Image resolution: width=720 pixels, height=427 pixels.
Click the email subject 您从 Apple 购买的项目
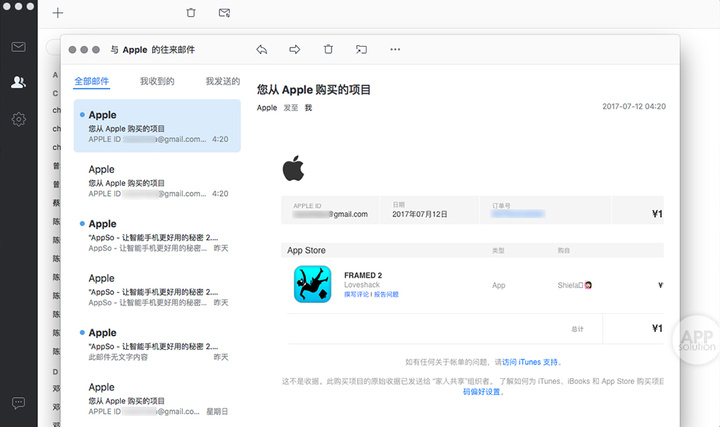(314, 90)
